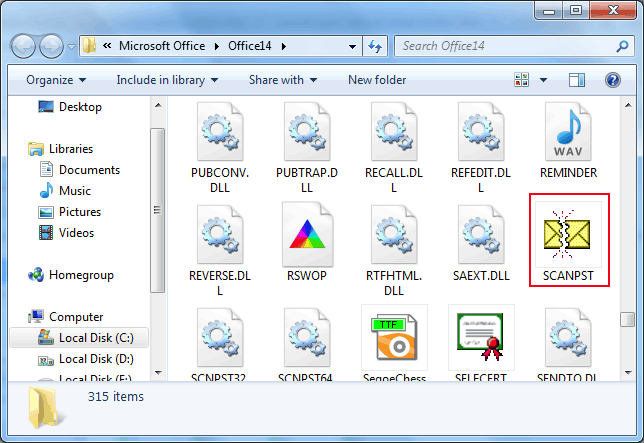Click file list scroll down arrow
Viewport: 644px width, 443px height.
[628, 373]
